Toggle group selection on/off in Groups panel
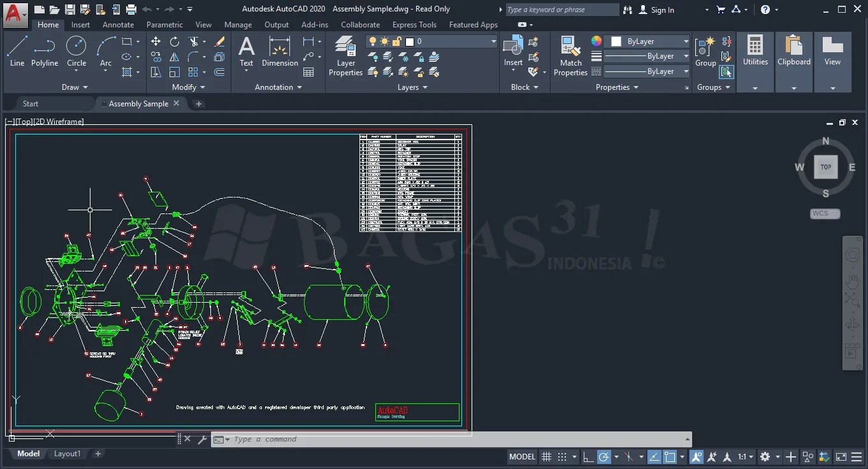This screenshot has width=868, height=469. tap(727, 72)
